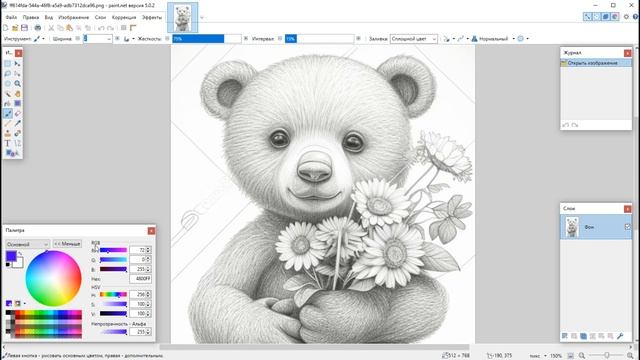This screenshot has height=360, width=640.
Task: Select the Eraser tool
Action: [18, 113]
